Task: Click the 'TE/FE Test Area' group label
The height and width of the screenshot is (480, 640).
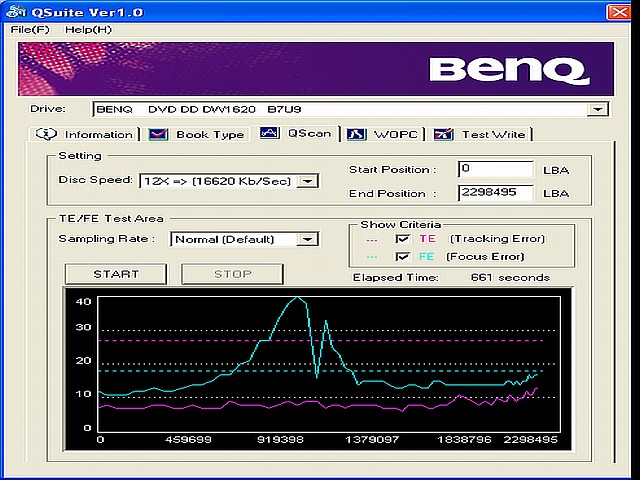Action: (x=111, y=219)
